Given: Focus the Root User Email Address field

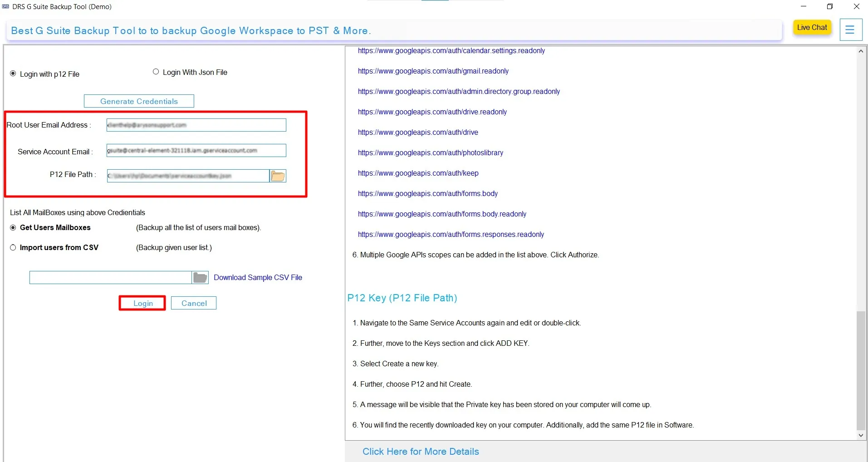Looking at the screenshot, I should pyautogui.click(x=196, y=125).
